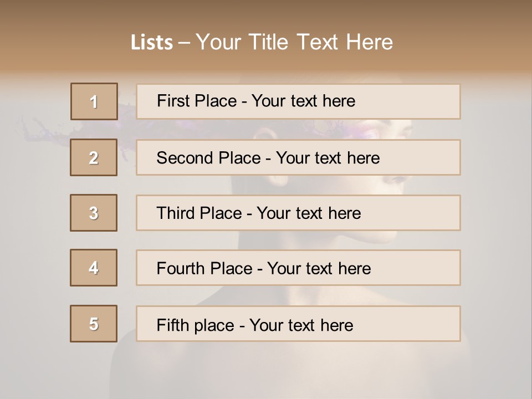
Task: Click the woman's nose in background photo
Action: (400, 178)
